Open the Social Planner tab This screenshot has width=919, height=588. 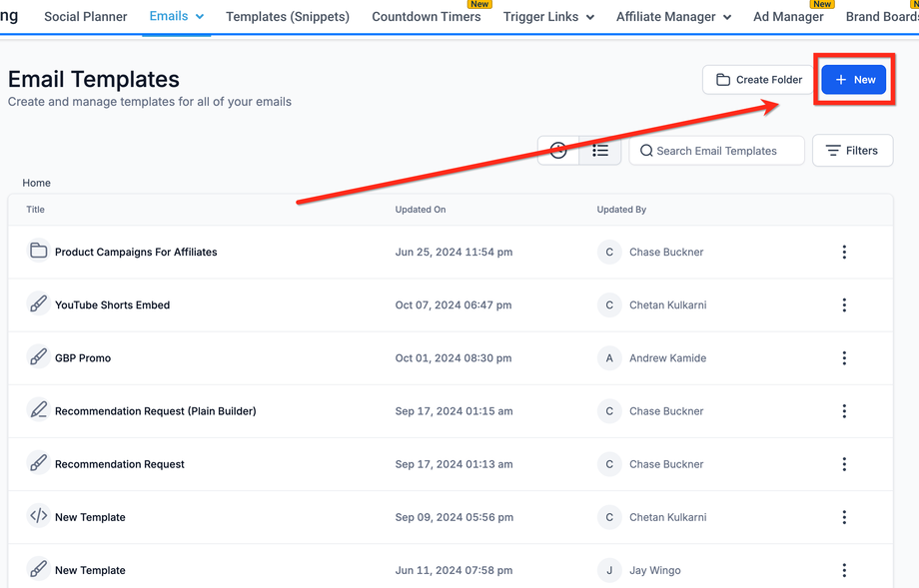(86, 17)
